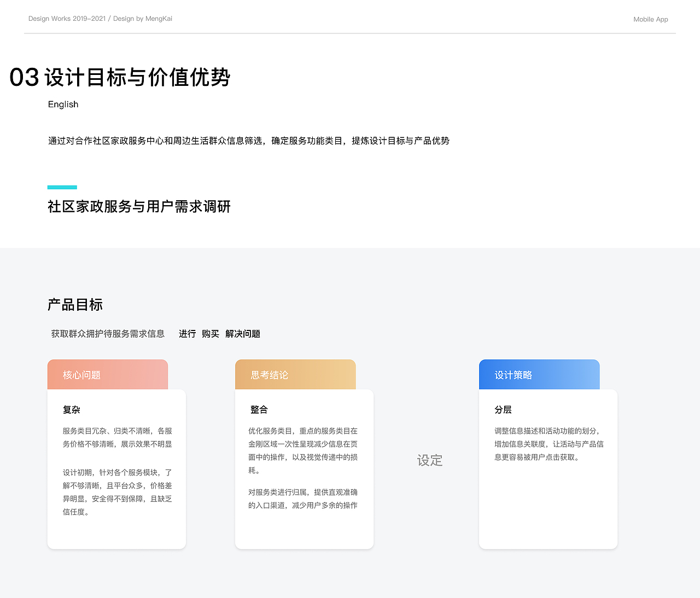
Task: Click the "获取群众拥护待服务需求信息" text
Action: pos(108,333)
